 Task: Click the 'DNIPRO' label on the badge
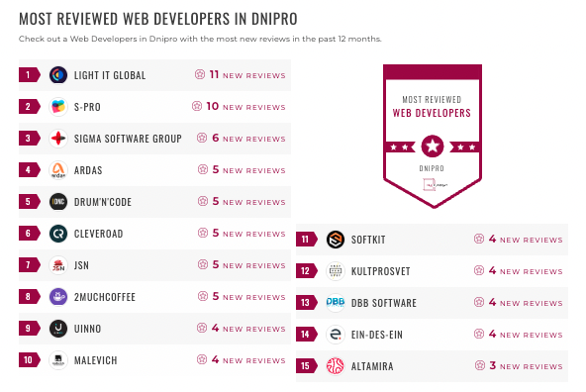tap(432, 168)
